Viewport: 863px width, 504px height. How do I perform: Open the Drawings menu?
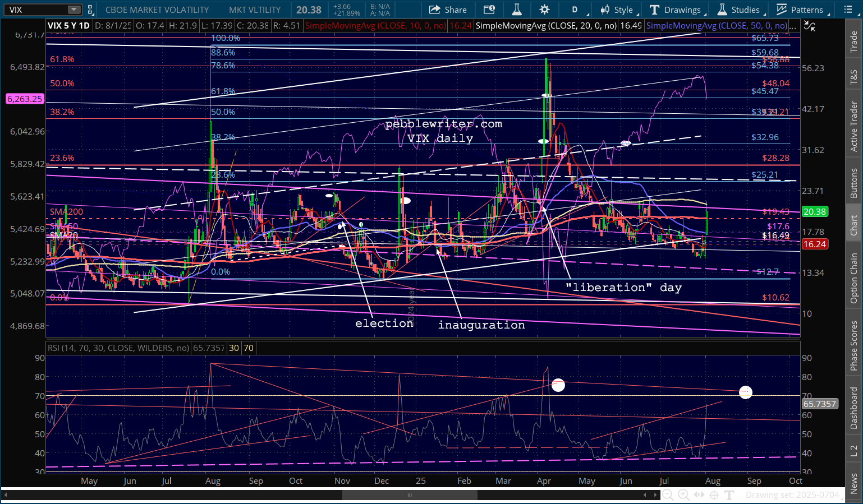coord(675,10)
